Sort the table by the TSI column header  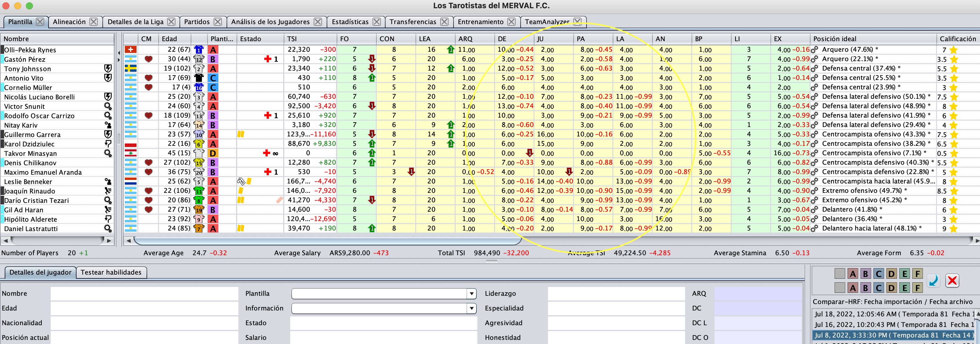click(x=292, y=39)
